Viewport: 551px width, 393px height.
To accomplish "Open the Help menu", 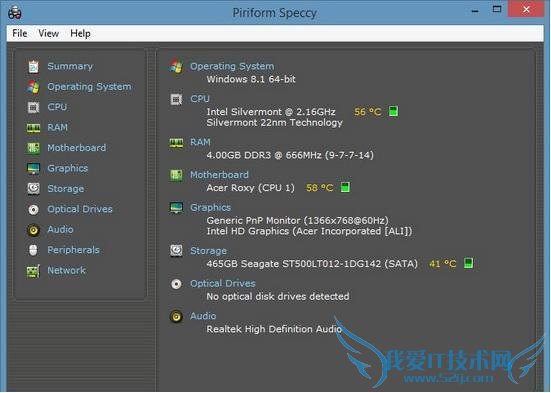I will (80, 33).
